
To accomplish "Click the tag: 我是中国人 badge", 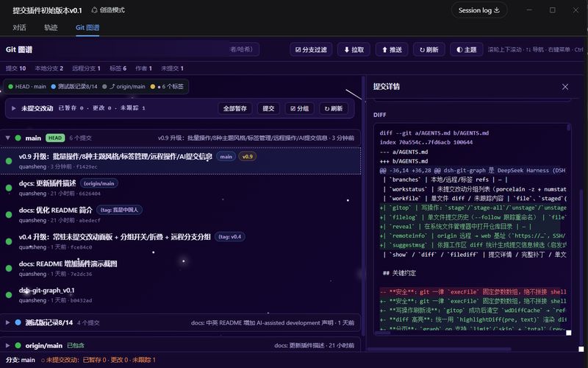I will (119, 210).
